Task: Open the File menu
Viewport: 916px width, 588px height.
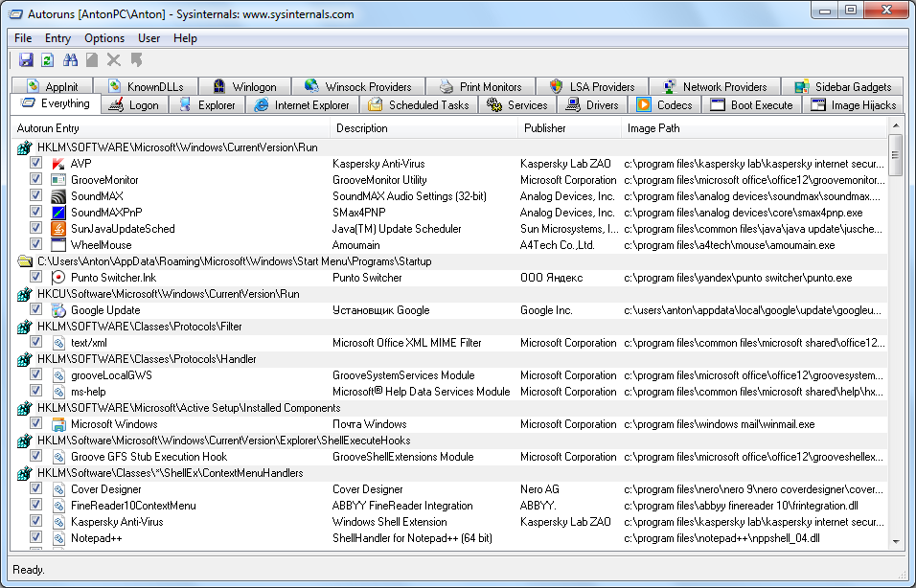Action: 23,38
